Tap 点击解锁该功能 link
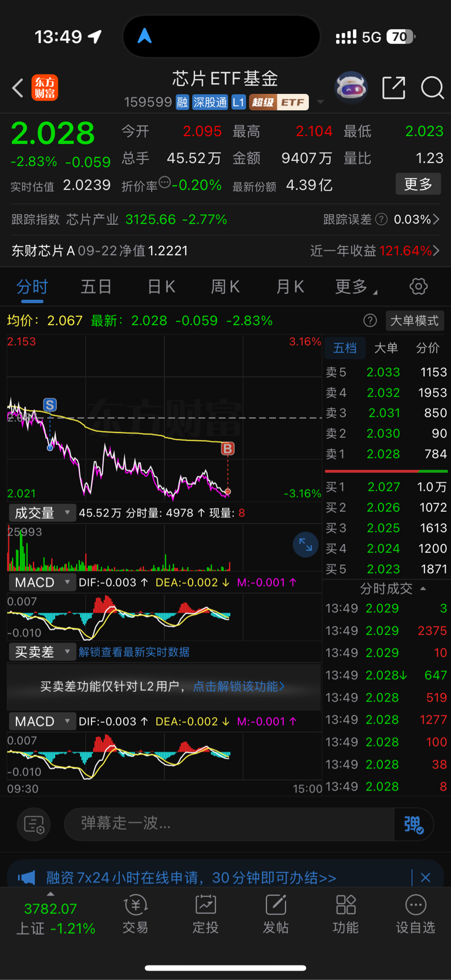This screenshot has width=451, height=980. point(238,687)
